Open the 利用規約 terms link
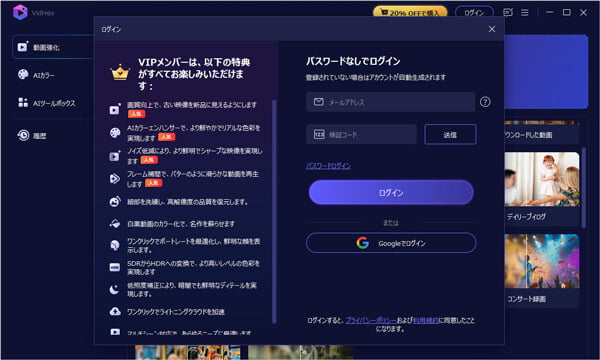 point(426,320)
